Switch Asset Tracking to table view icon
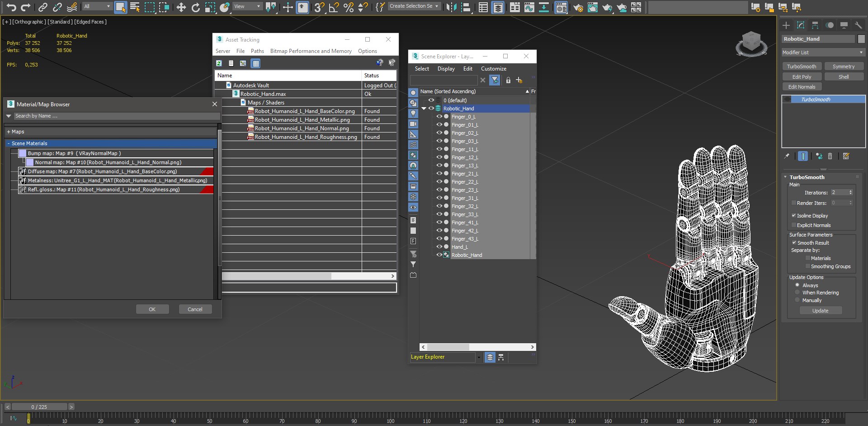Image resolution: width=868 pixels, height=426 pixels. 256,63
